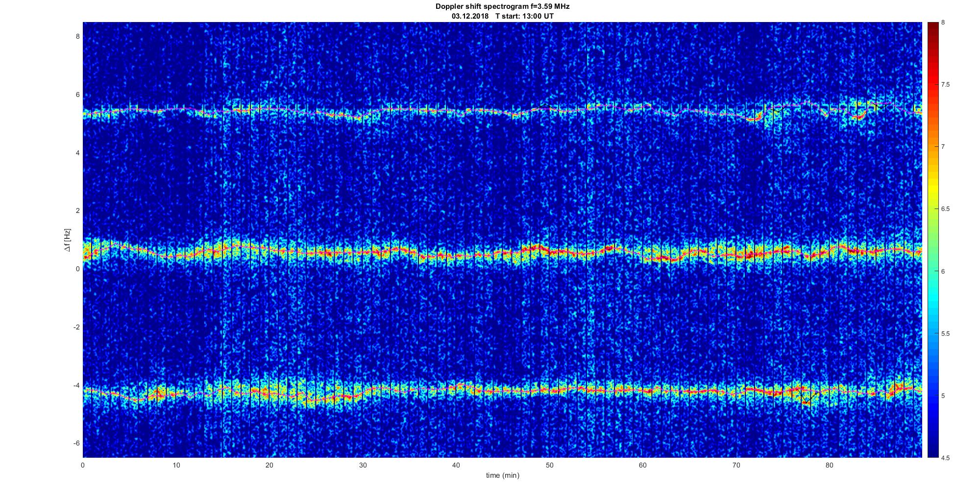The image size is (980, 491).
Task: Click the y-axis tick label '4'
Action: [x=77, y=153]
